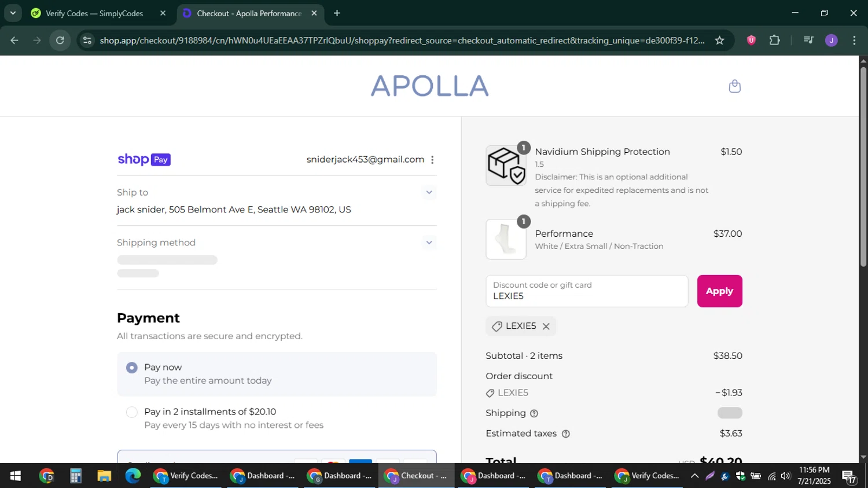Show Estimated taxes help icon
Screen dimensions: 868x488
[566, 434]
